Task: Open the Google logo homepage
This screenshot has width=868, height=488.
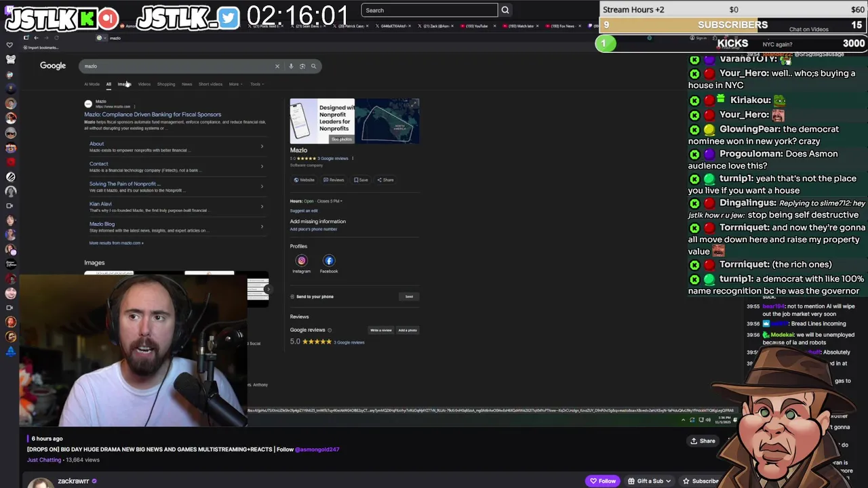Action: 53,66
